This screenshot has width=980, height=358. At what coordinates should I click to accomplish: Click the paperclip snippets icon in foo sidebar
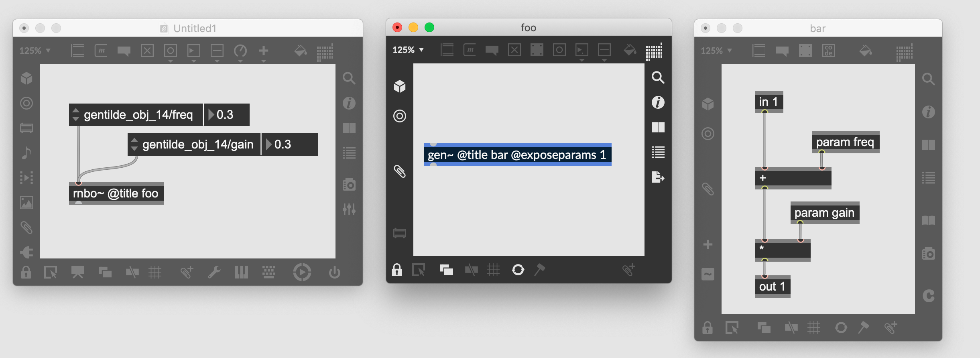pyautogui.click(x=399, y=171)
